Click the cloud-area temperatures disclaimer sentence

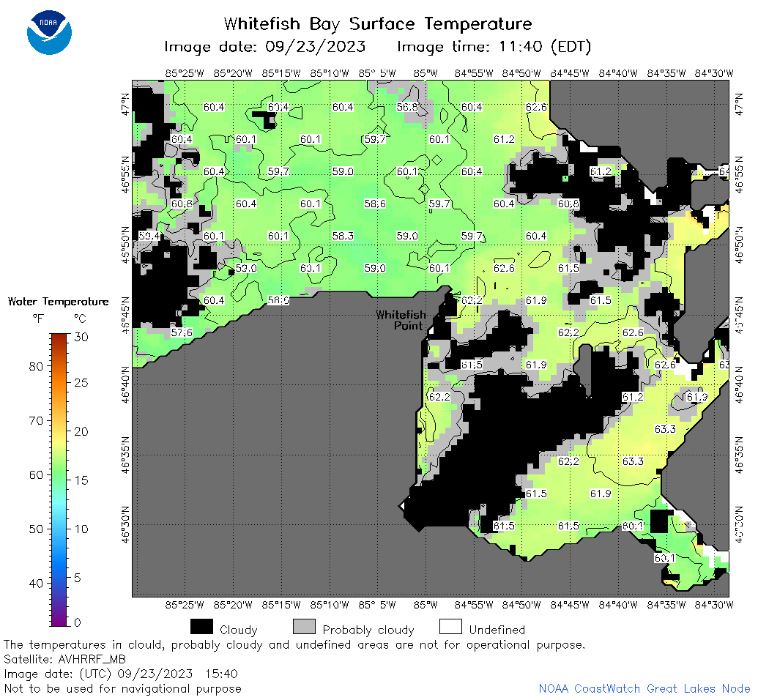pos(294,645)
